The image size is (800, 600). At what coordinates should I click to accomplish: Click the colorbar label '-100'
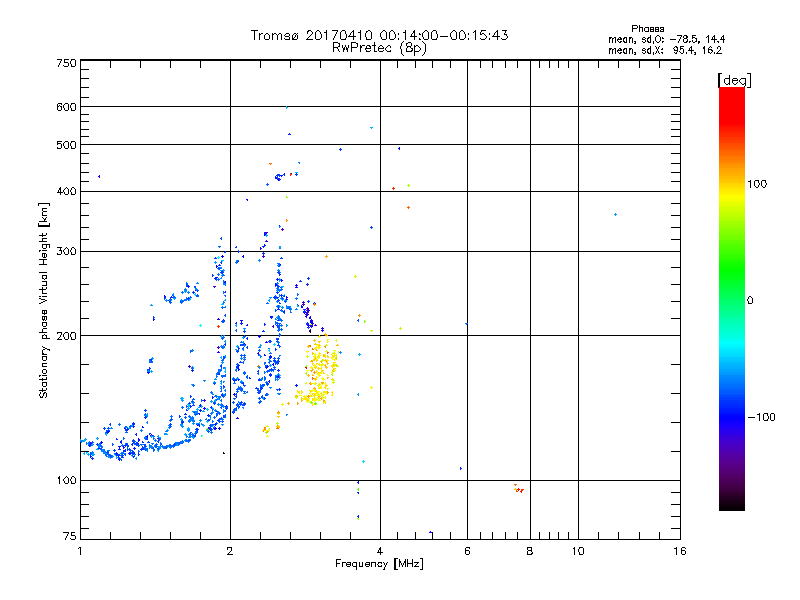point(761,417)
